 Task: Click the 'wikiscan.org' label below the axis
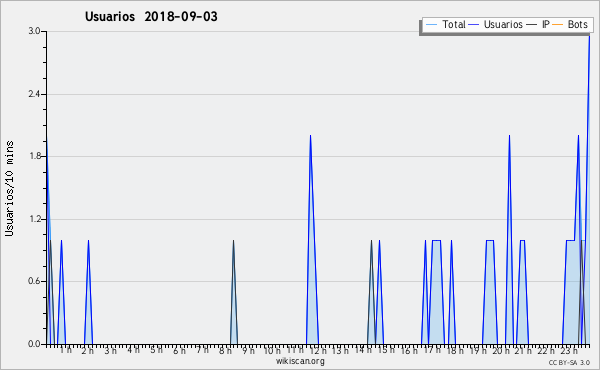(300, 361)
